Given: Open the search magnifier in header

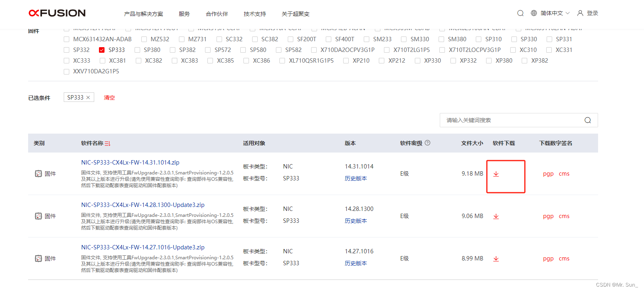Looking at the screenshot, I should [x=521, y=13].
